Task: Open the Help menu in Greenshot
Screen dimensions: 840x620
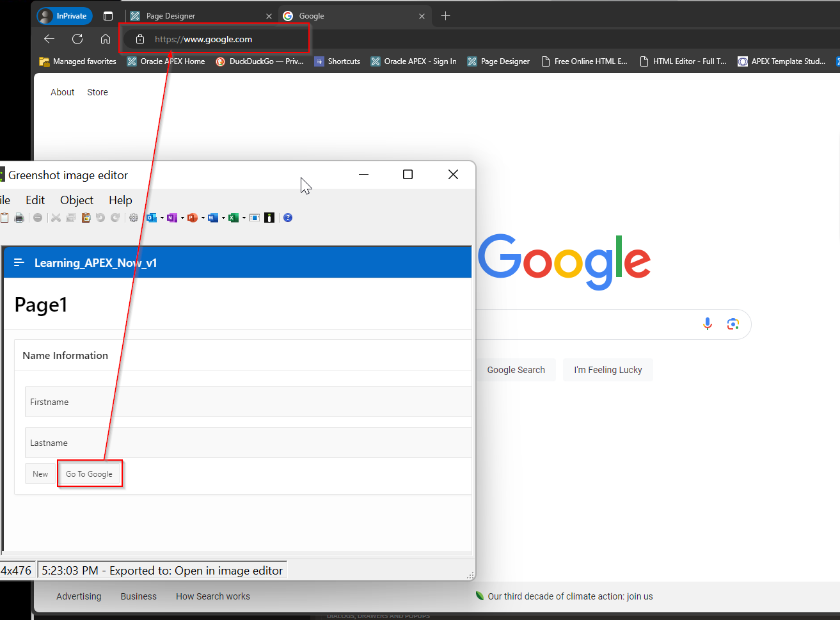Action: (120, 200)
